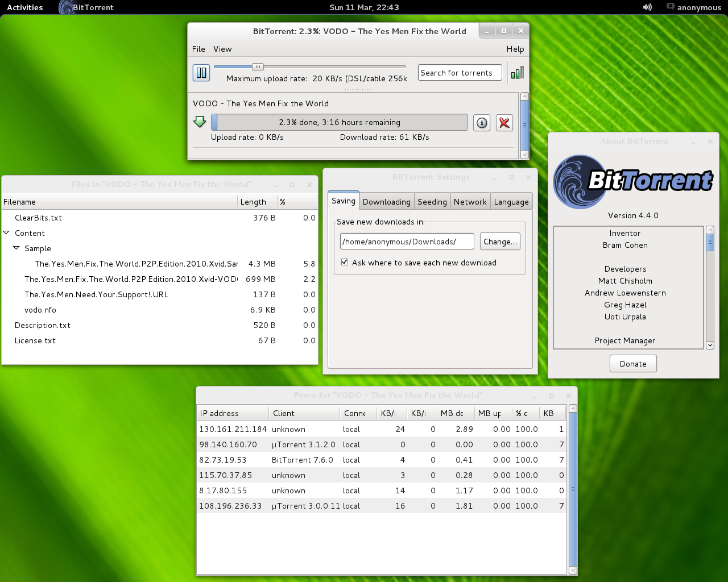Switch to the Network tab

tap(470, 202)
